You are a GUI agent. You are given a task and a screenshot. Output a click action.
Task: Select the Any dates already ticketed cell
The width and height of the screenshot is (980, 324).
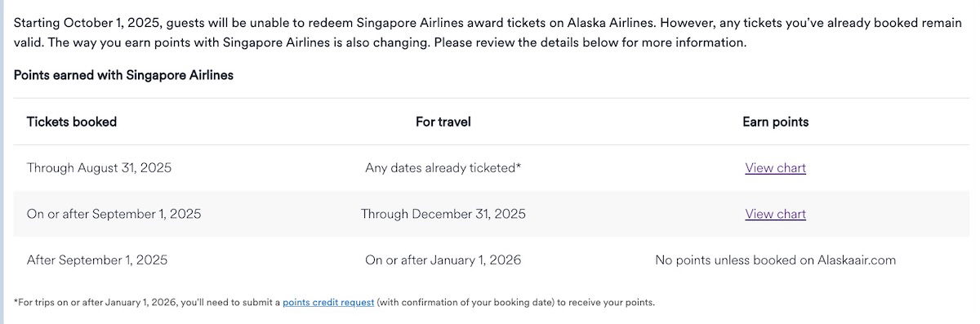coord(443,168)
